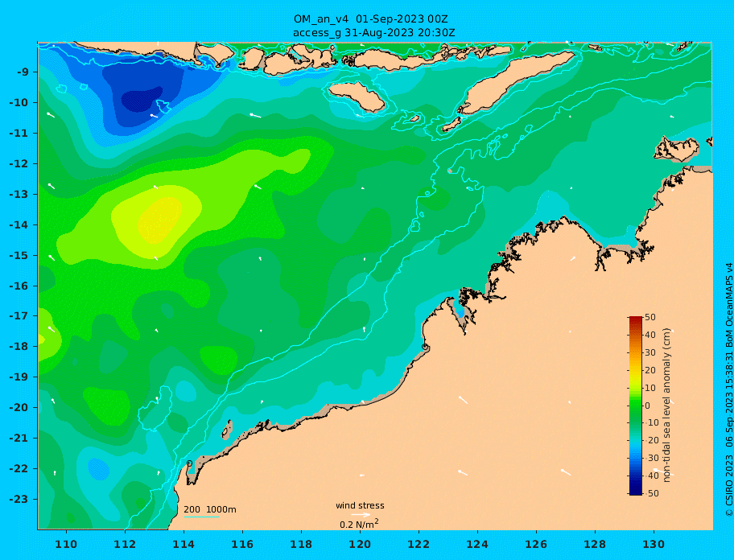The image size is (734, 560).
Task: Click the longitude axis label 112
Action: pyautogui.click(x=125, y=545)
